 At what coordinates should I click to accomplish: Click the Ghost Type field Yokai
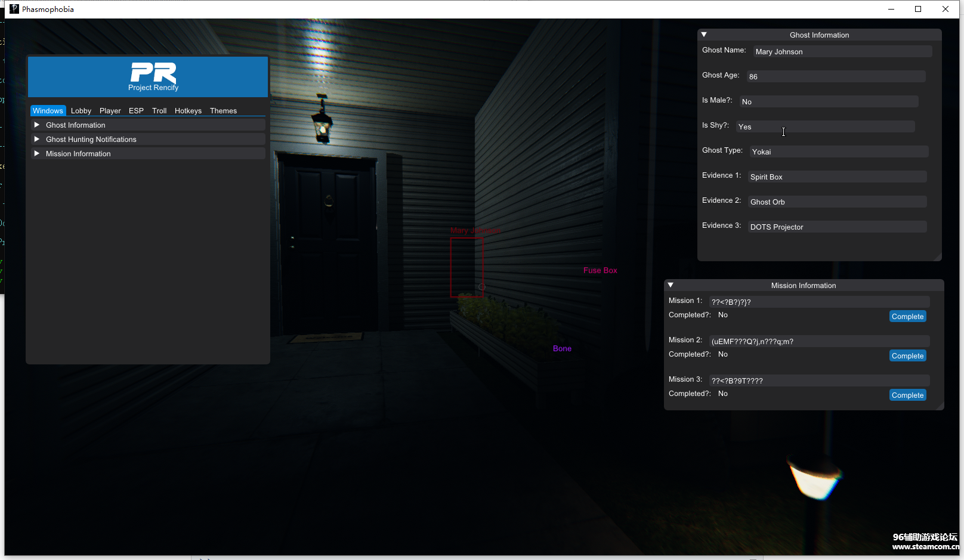[x=839, y=152]
